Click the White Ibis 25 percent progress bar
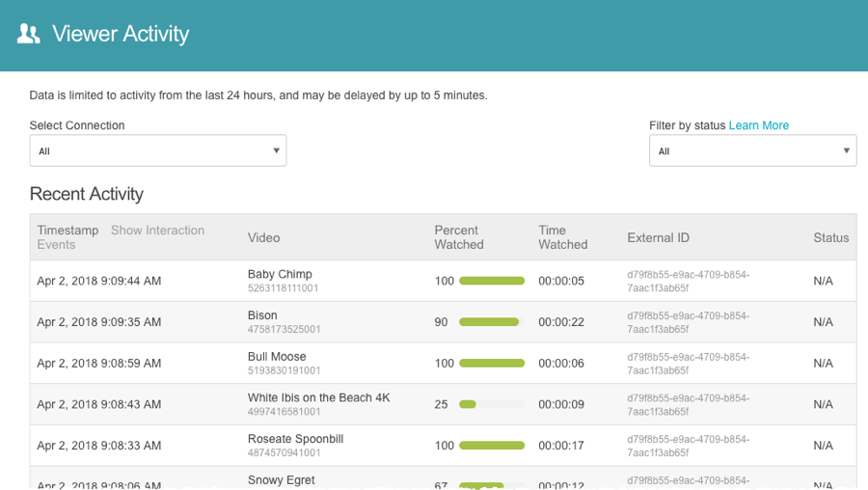The height and width of the screenshot is (490, 868). pos(491,404)
